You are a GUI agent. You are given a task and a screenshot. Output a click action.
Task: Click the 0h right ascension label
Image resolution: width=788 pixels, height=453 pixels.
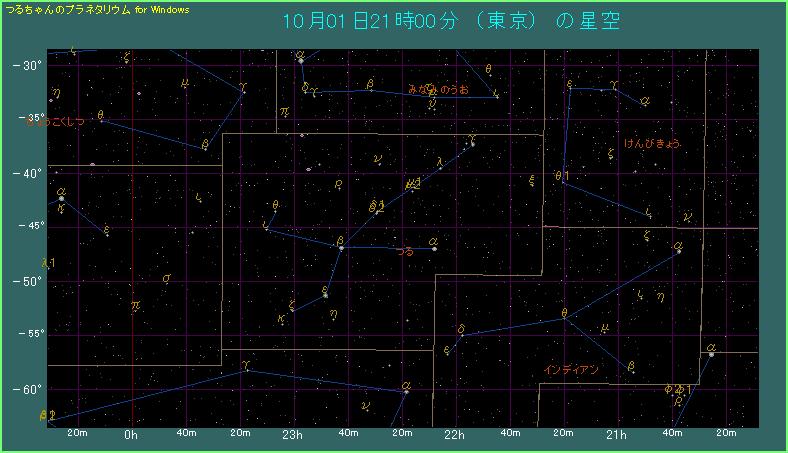(131, 435)
